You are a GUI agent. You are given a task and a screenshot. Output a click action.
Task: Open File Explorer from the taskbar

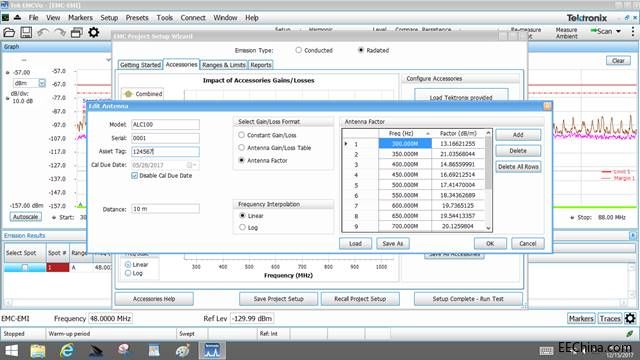[38, 351]
